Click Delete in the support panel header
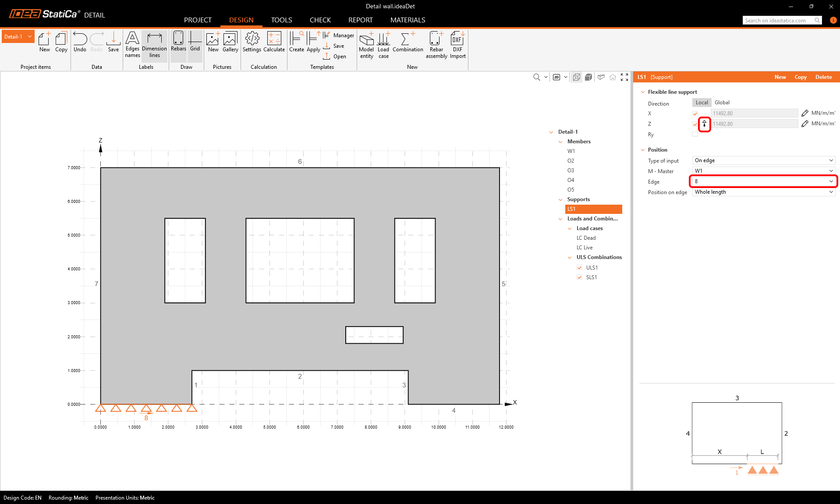Screen dimensions: 840x504 tap(823, 77)
